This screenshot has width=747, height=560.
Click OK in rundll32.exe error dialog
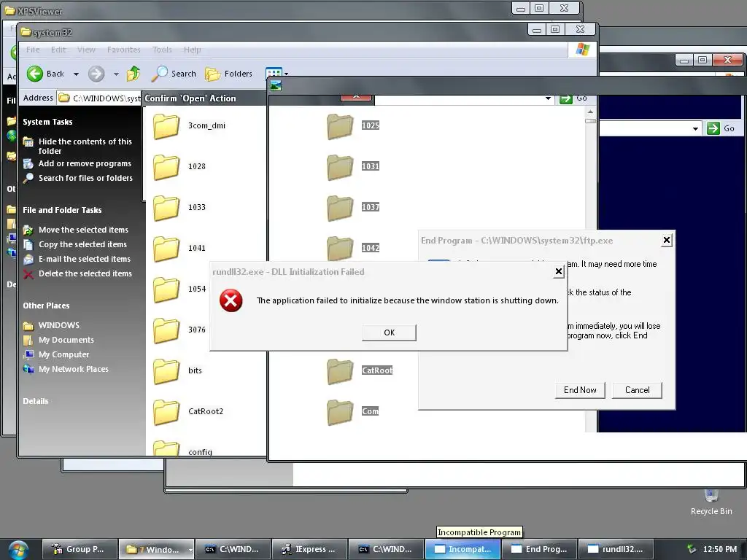(390, 332)
